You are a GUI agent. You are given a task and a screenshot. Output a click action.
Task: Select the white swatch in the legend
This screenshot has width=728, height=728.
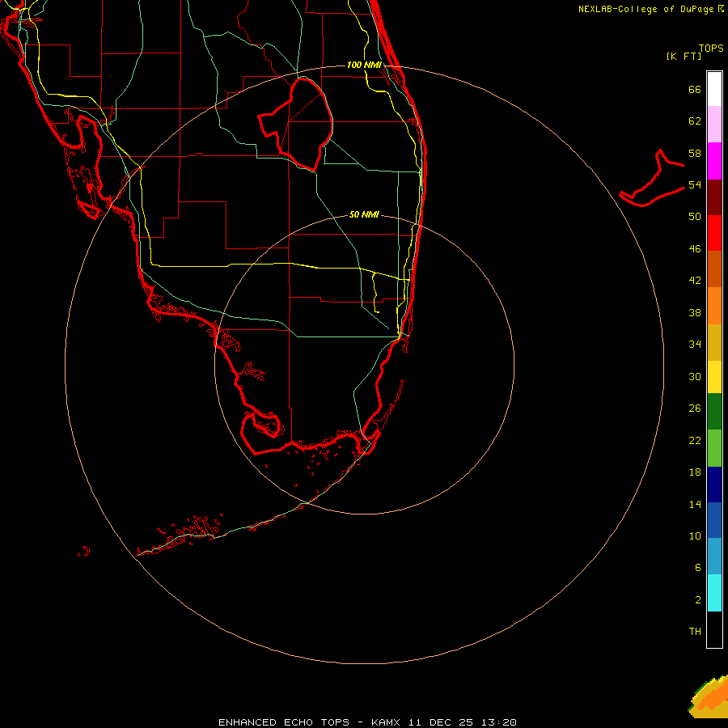(714, 89)
